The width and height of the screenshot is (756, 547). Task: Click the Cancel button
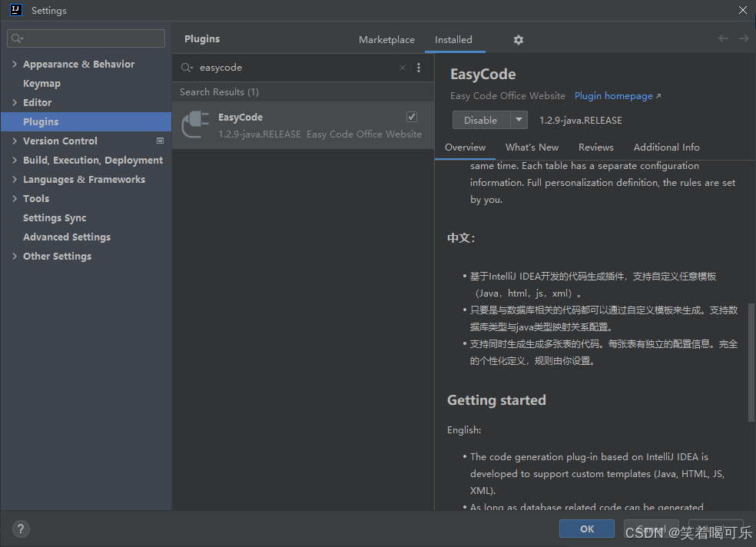pyautogui.click(x=651, y=529)
